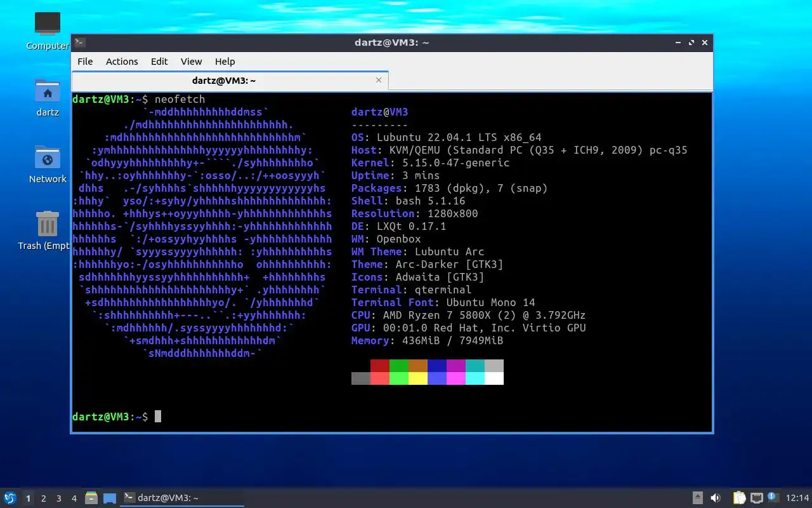
Task: Select the Computer desktop icon
Action: [x=48, y=30]
